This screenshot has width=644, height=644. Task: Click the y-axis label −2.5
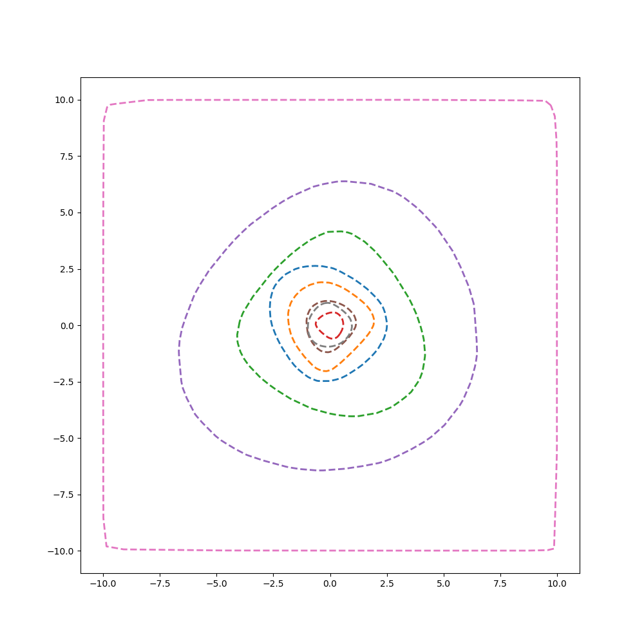64,382
